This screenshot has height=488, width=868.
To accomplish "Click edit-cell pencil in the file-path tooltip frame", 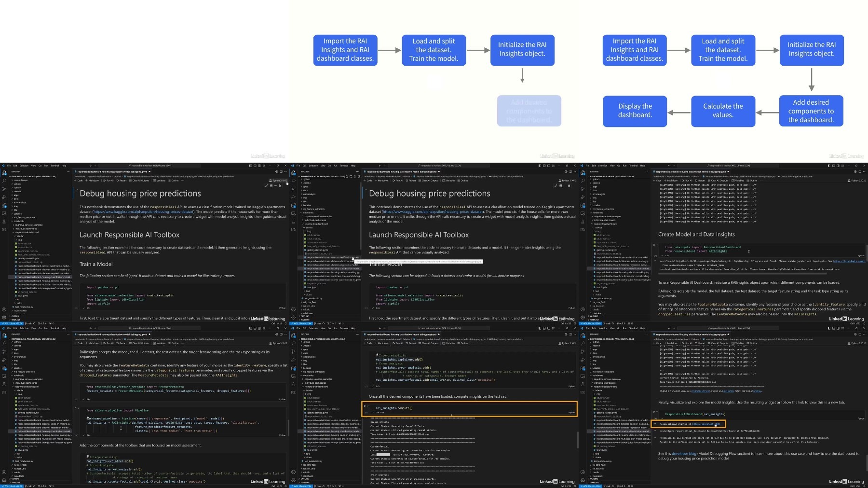I will 556,185.
